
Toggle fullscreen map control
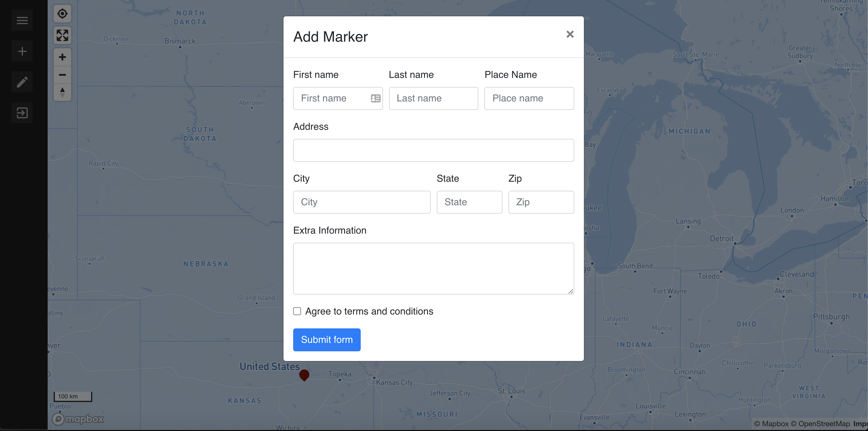(x=62, y=35)
